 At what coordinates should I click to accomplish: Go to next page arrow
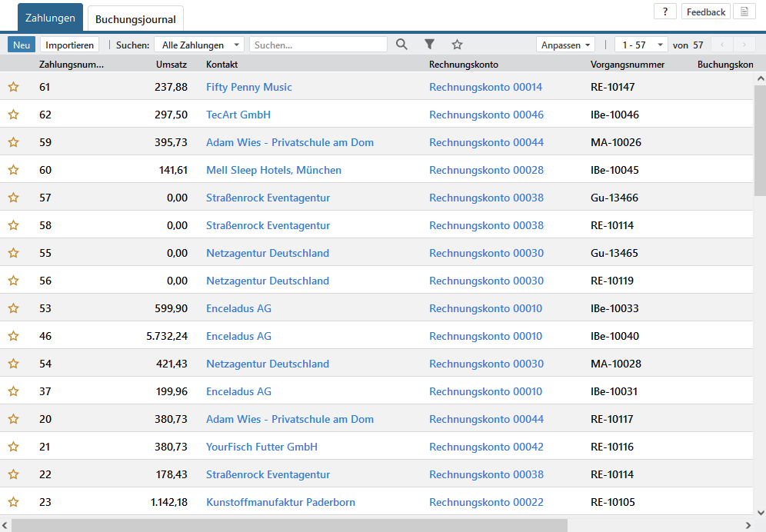tap(744, 45)
